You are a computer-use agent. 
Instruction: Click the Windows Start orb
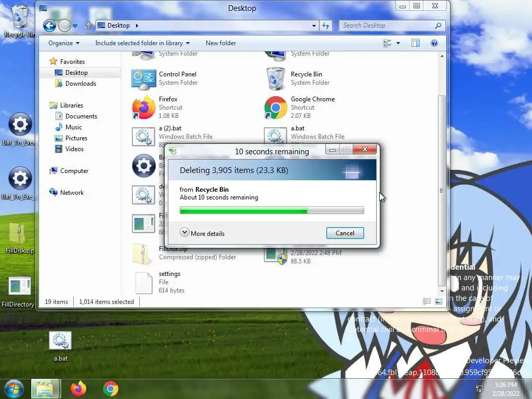point(14,389)
